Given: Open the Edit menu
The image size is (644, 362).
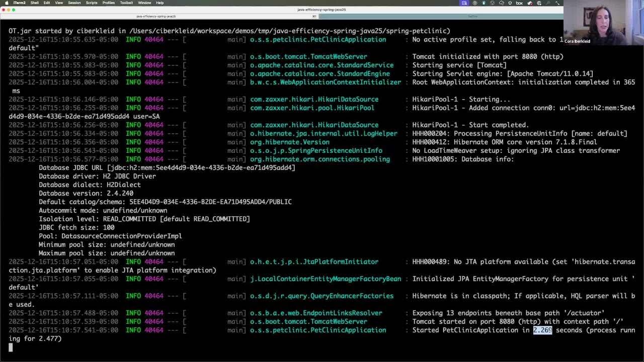Looking at the screenshot, I should point(46,3).
